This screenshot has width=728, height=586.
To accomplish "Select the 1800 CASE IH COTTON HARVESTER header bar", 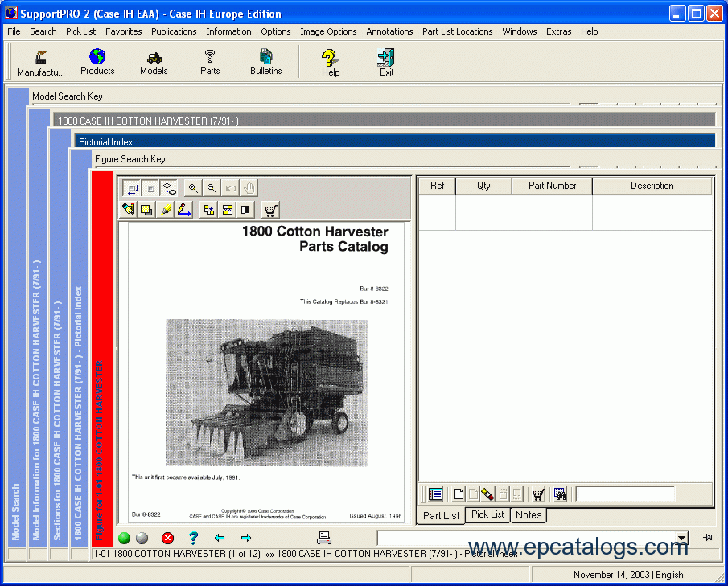I will (384, 121).
